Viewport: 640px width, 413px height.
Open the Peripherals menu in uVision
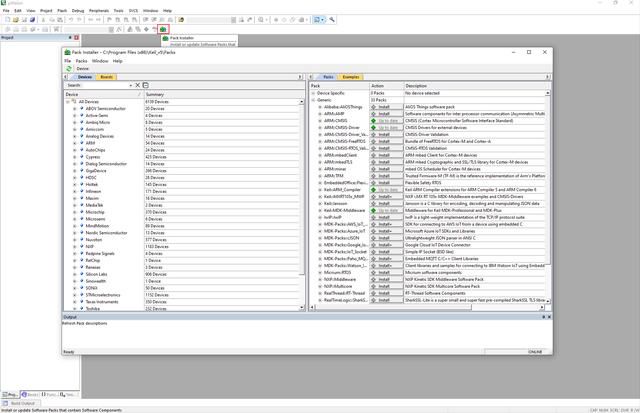click(99, 11)
